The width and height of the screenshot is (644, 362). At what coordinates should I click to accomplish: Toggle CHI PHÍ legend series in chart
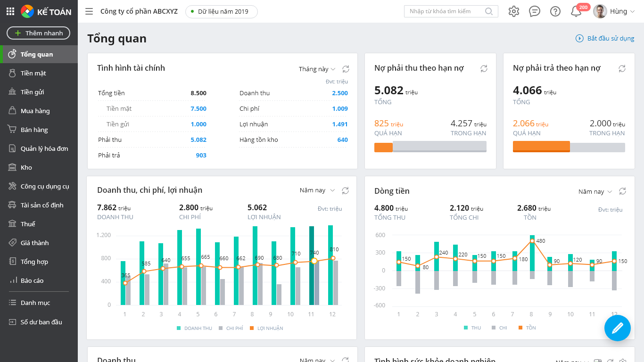coord(231,328)
